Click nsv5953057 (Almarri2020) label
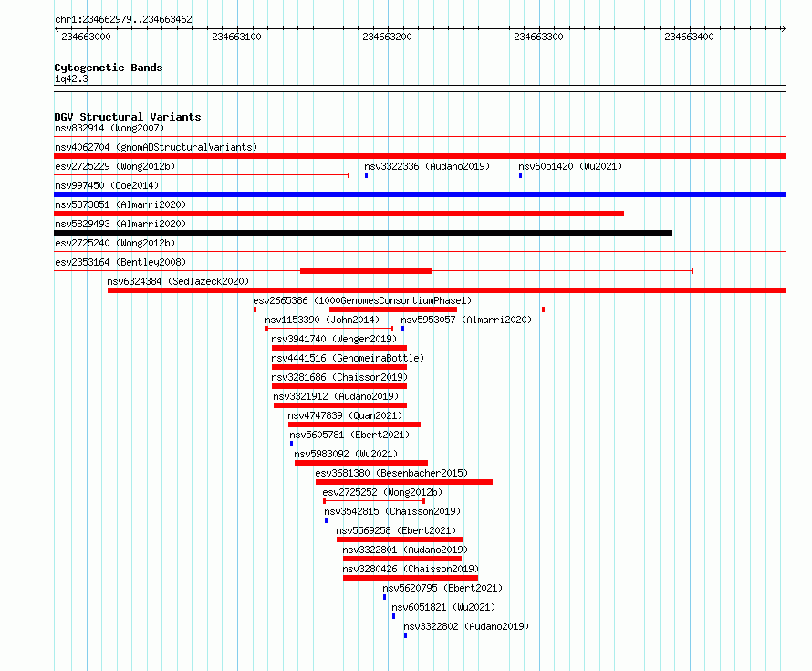 pyautogui.click(x=466, y=320)
